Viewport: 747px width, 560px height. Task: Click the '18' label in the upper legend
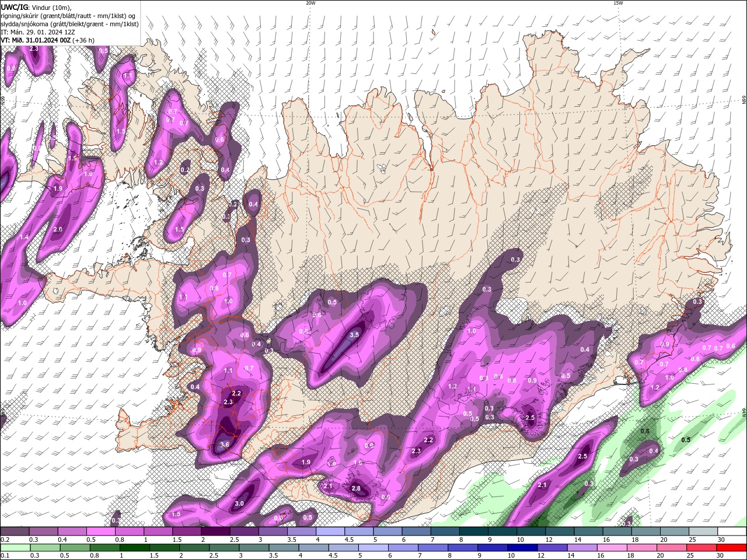coord(635,540)
